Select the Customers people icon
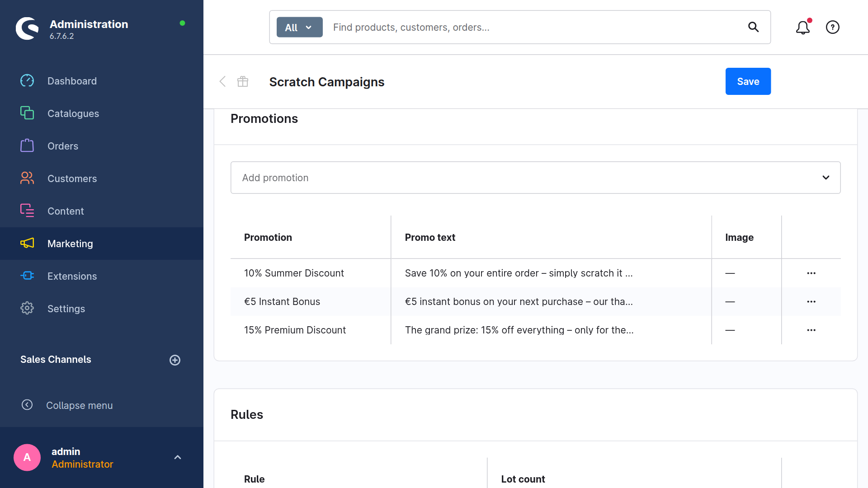 tap(27, 178)
